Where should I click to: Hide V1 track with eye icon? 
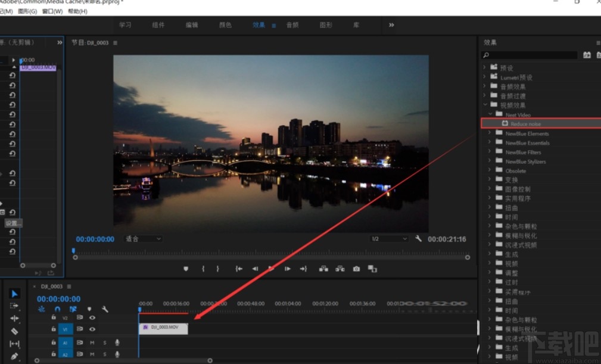tap(92, 329)
